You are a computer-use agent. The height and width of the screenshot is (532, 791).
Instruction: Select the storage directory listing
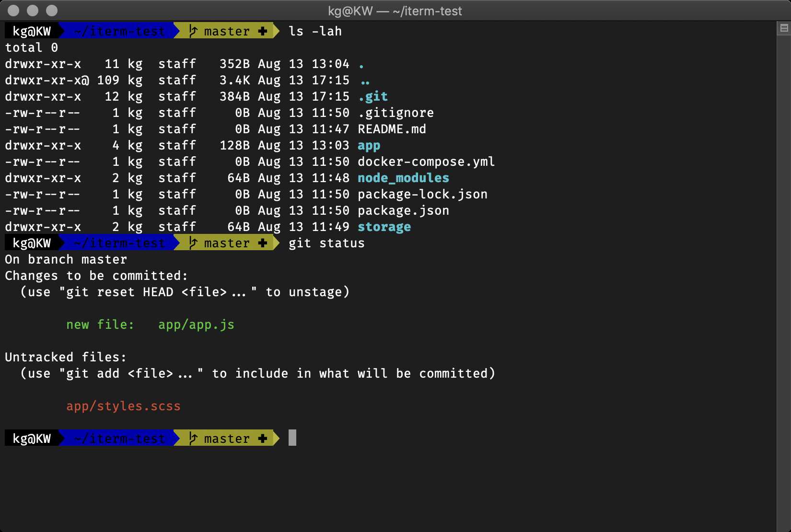point(384,227)
